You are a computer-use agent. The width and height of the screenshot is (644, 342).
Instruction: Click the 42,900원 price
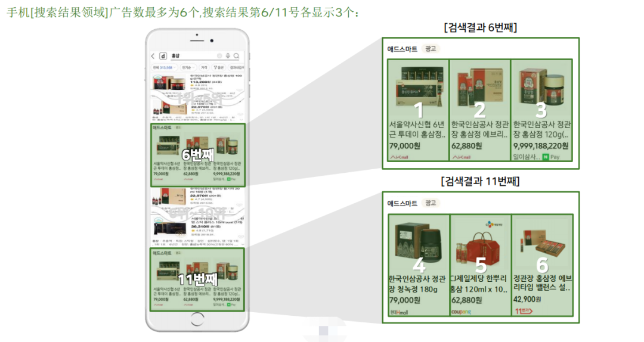point(527,299)
